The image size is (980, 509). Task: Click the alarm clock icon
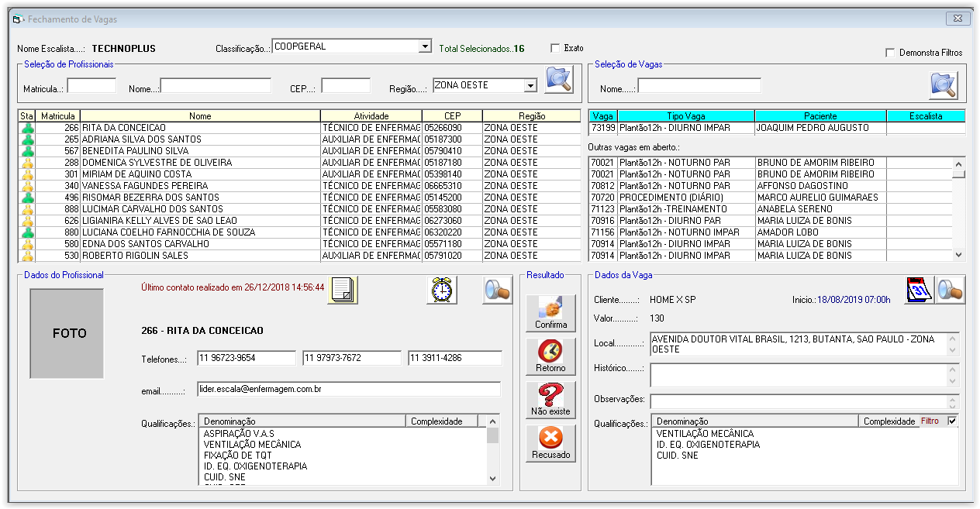(442, 290)
